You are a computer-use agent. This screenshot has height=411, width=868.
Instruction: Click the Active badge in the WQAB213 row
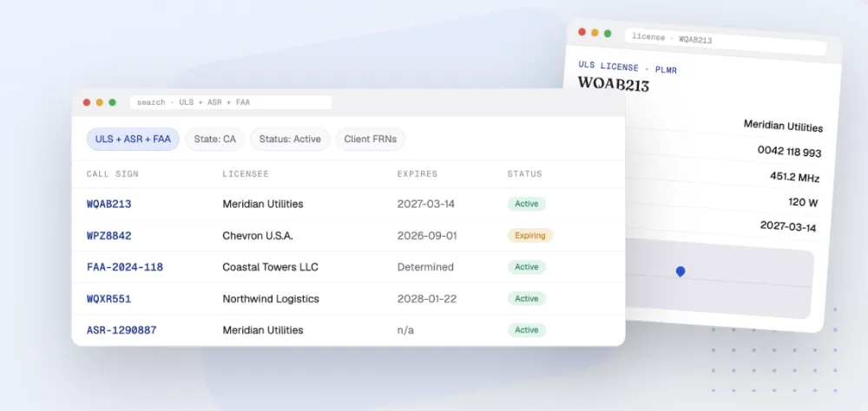point(527,204)
